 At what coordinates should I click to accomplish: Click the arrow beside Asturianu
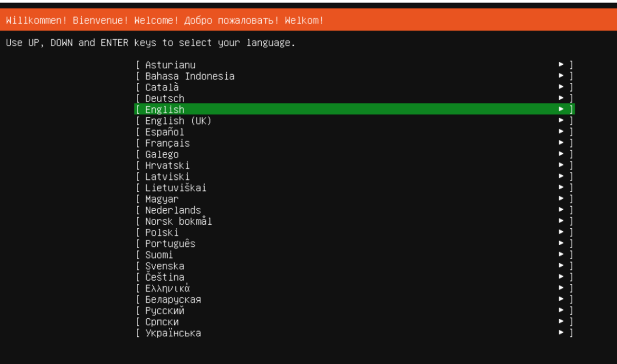click(x=561, y=65)
